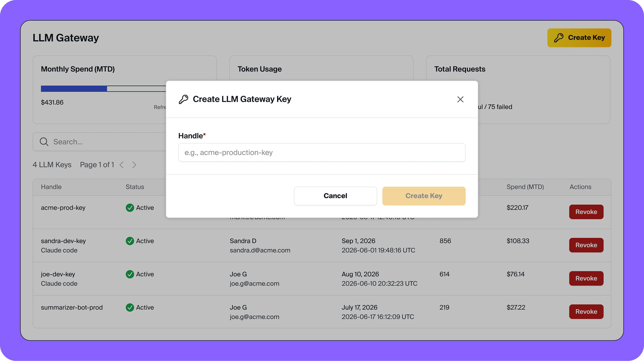Click the Active check icon for acme-prod-key
Image resolution: width=644 pixels, height=361 pixels.
tap(130, 208)
